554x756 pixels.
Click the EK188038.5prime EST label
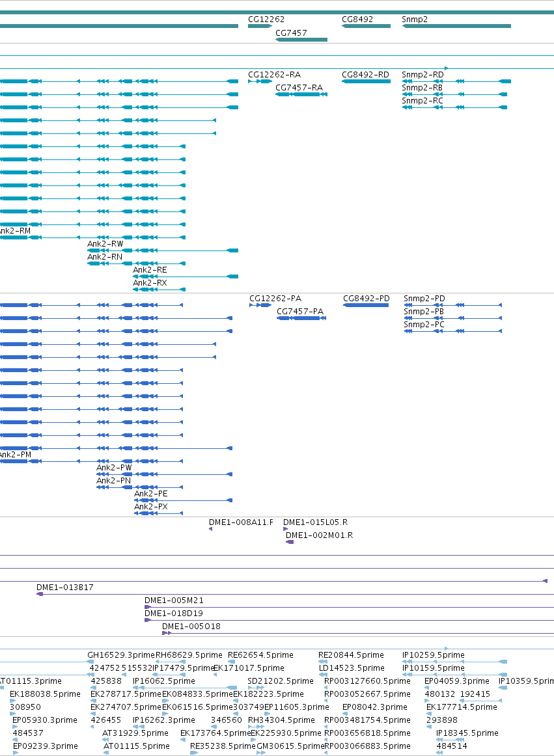[45, 694]
